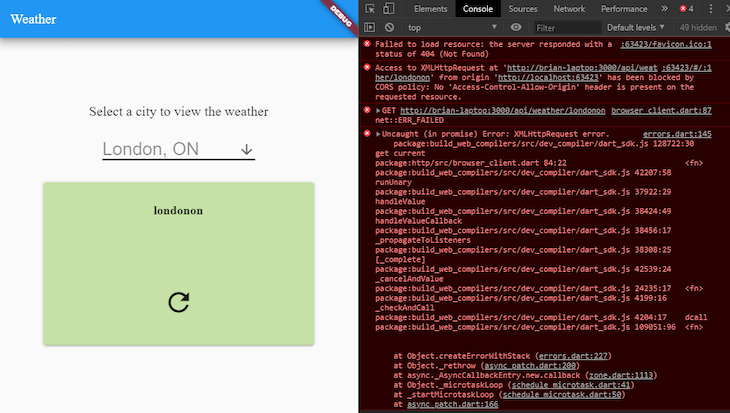Open the top context selector dropdown
The image size is (730, 413).
click(x=452, y=27)
